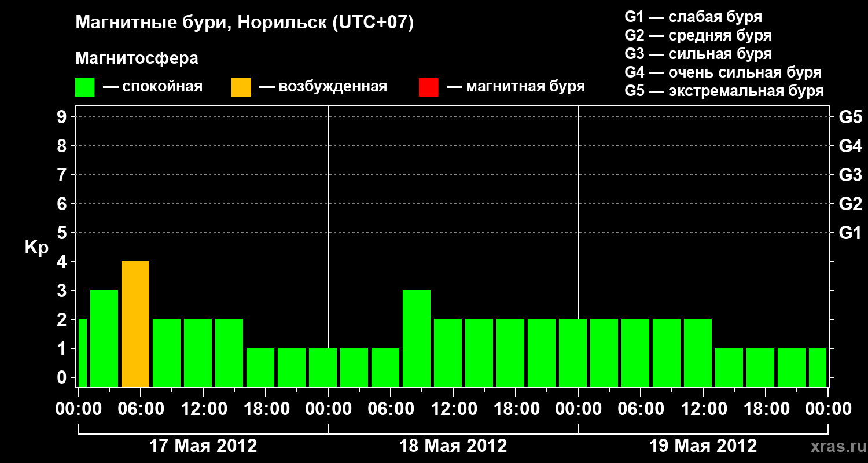The width and height of the screenshot is (868, 463).
Task: Click the green 'спокойная' legend swatch
Action: [x=85, y=87]
